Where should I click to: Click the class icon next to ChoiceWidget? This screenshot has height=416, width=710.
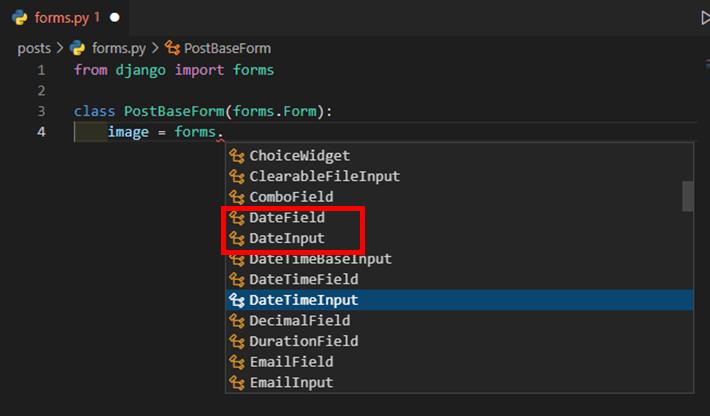[237, 156]
